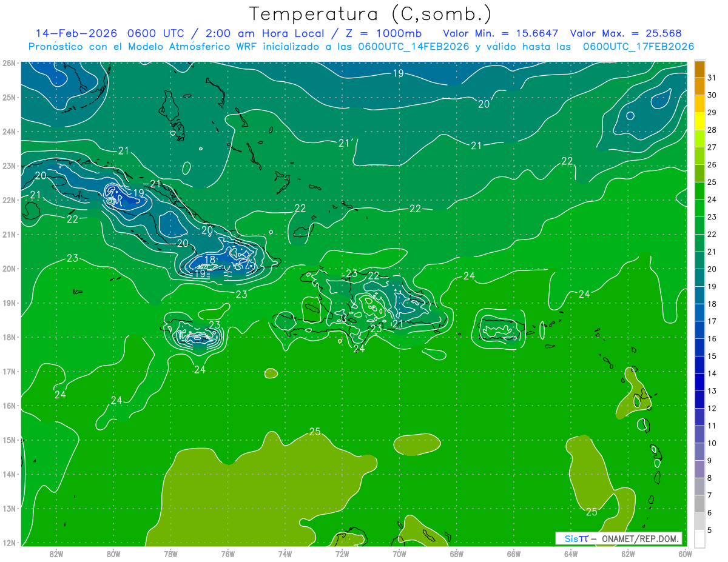This screenshot has height=562, width=728.
Task: Click the dark orange colorbar segment above 31
Action: pyautogui.click(x=699, y=69)
